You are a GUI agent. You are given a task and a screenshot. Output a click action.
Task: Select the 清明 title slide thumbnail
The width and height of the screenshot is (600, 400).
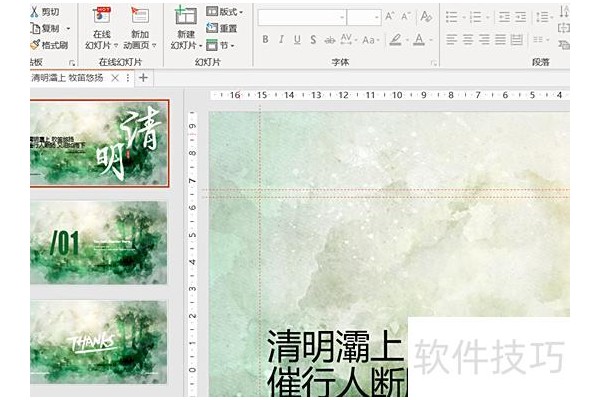pos(99,144)
